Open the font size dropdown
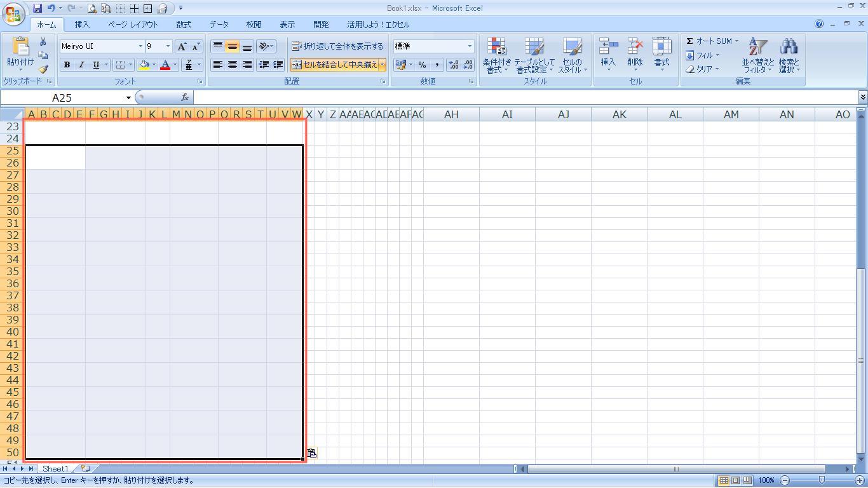Image resolution: width=868 pixels, height=488 pixels. click(168, 46)
